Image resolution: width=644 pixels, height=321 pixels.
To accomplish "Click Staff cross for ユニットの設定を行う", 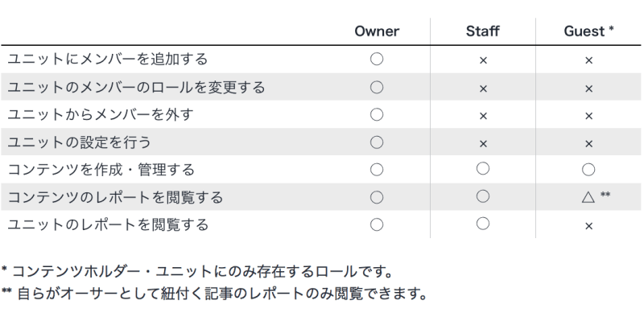I will click(x=483, y=144).
